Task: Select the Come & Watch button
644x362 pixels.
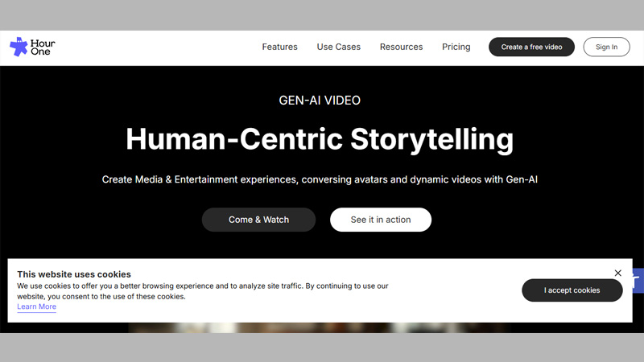Action: coord(258,220)
